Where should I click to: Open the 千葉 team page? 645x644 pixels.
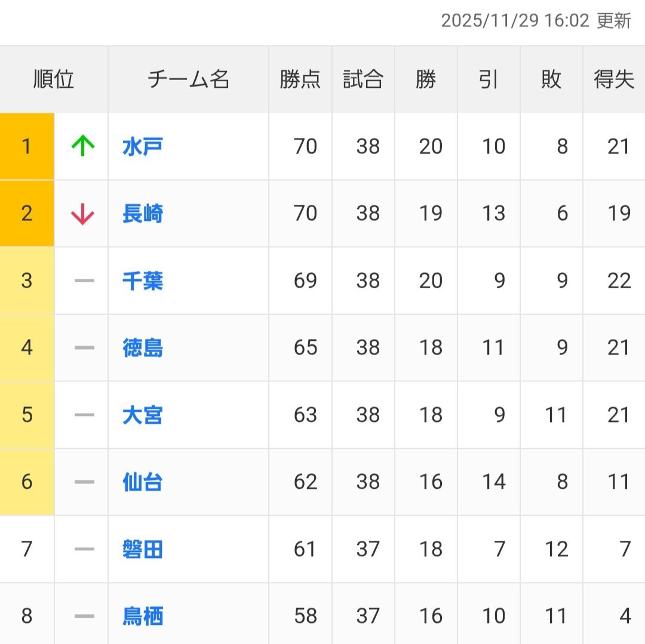pyautogui.click(x=142, y=281)
